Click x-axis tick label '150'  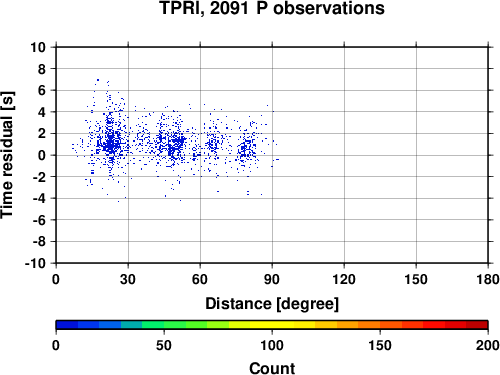(416, 279)
